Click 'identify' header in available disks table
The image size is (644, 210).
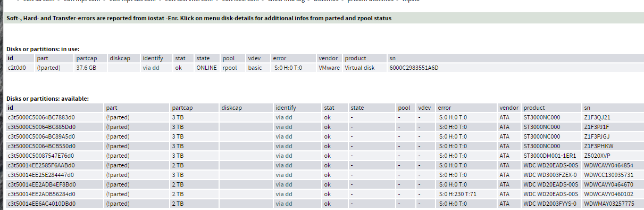point(286,108)
